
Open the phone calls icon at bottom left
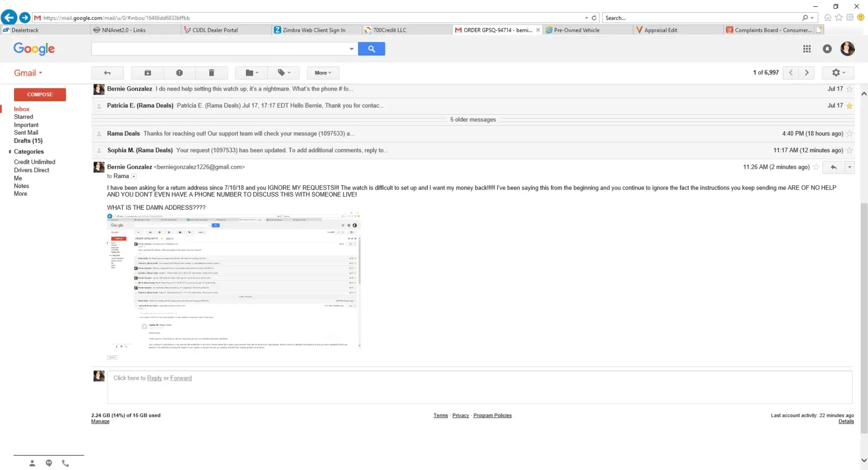click(66, 463)
